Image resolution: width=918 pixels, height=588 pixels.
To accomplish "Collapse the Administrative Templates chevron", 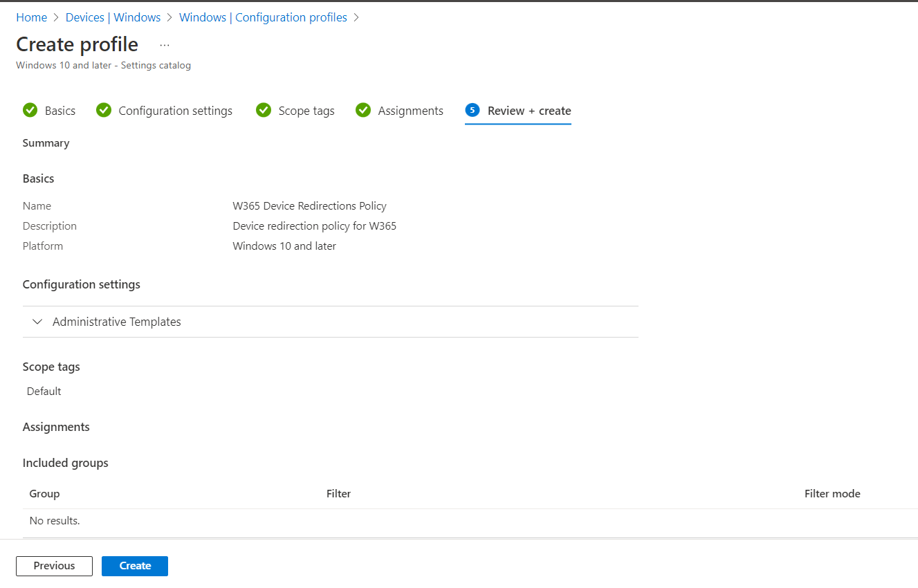I will (37, 322).
